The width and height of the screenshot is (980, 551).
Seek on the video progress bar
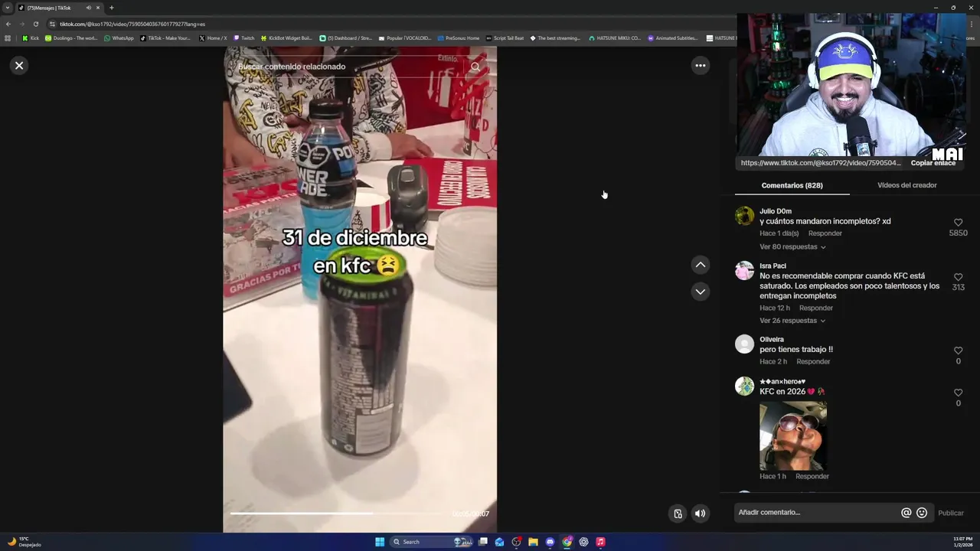(x=337, y=514)
